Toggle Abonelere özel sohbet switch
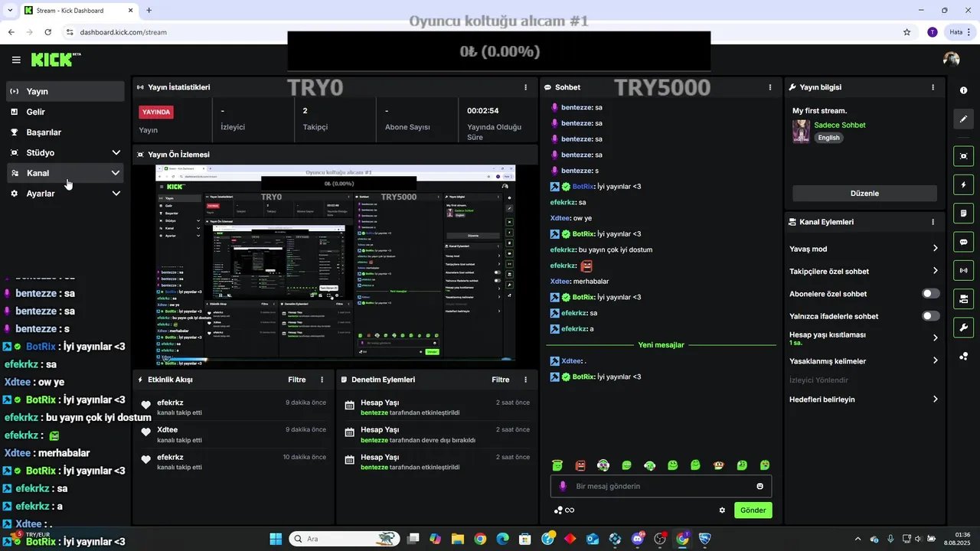 coord(931,294)
